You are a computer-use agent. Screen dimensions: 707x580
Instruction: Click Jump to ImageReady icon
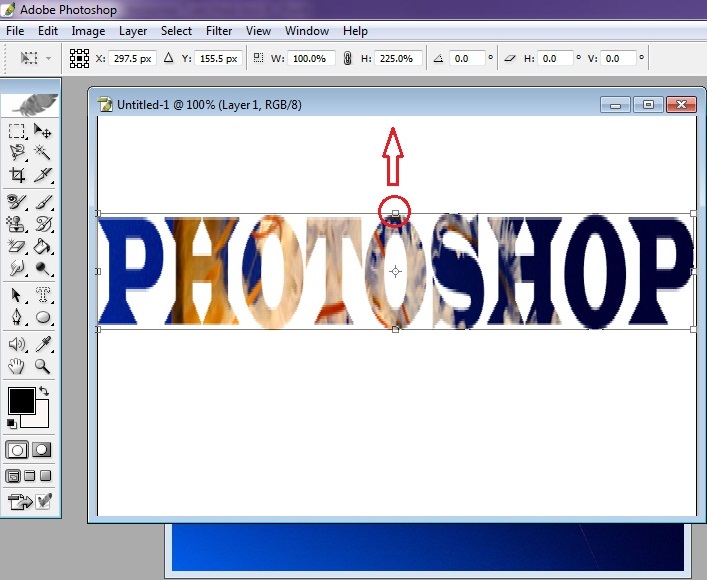click(x=20, y=502)
